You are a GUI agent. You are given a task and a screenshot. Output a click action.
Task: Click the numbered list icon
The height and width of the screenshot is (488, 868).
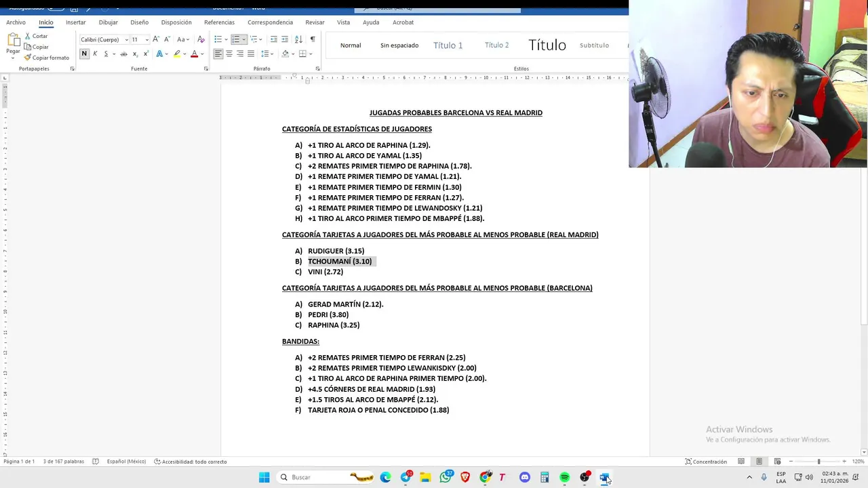click(235, 39)
